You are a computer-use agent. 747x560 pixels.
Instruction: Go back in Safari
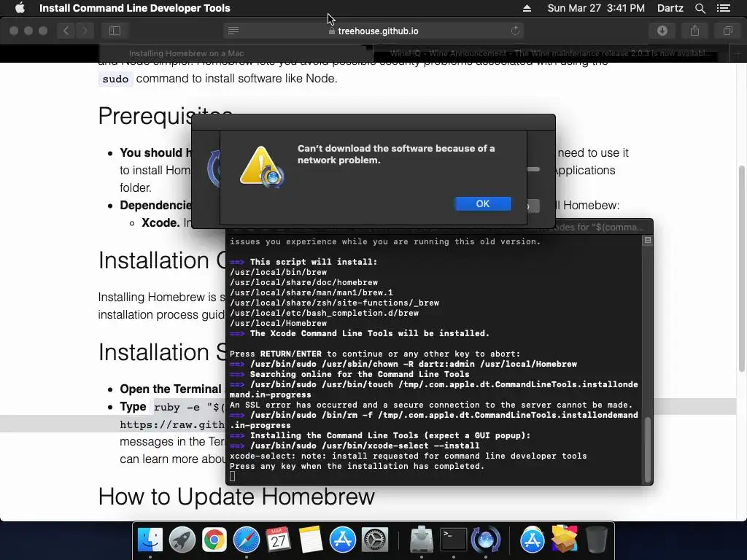(66, 31)
